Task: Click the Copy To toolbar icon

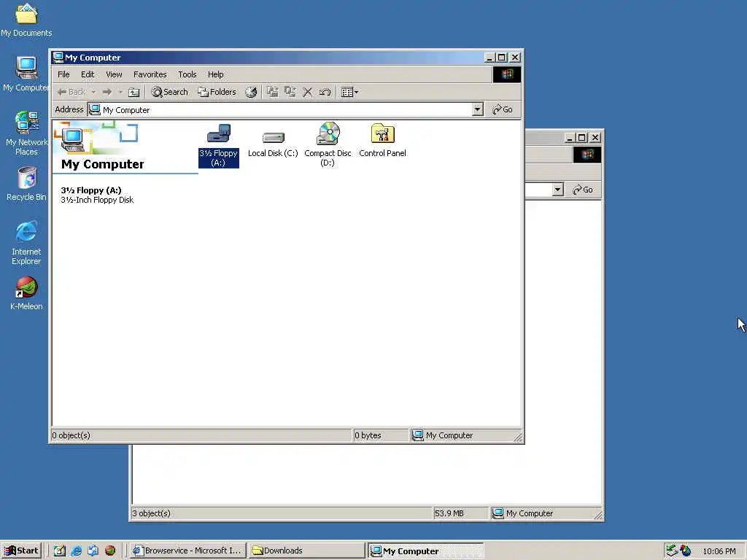Action: 290,92
